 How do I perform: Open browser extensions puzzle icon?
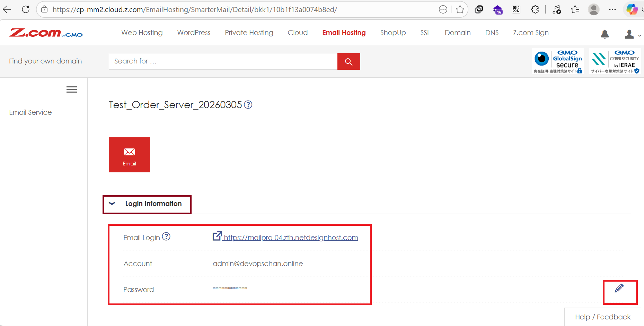(x=535, y=9)
